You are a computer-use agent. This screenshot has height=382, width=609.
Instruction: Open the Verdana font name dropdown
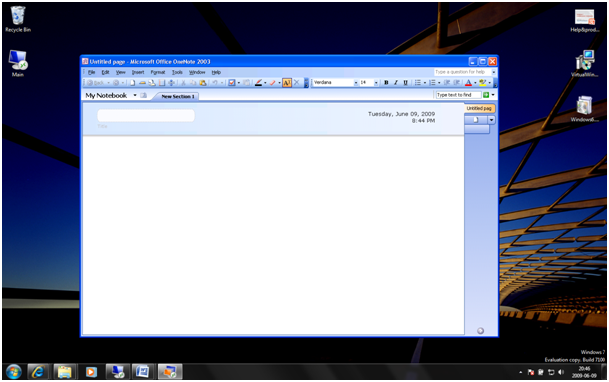(x=356, y=83)
